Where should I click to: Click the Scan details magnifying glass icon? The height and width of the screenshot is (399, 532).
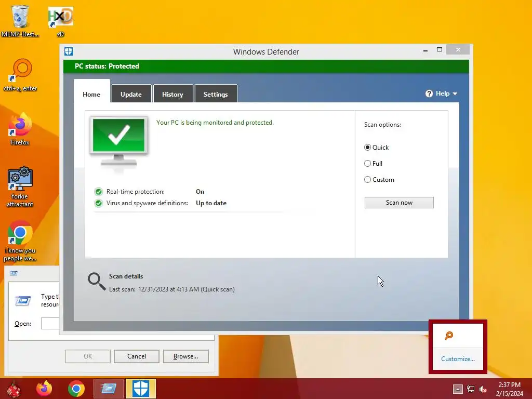[97, 282]
